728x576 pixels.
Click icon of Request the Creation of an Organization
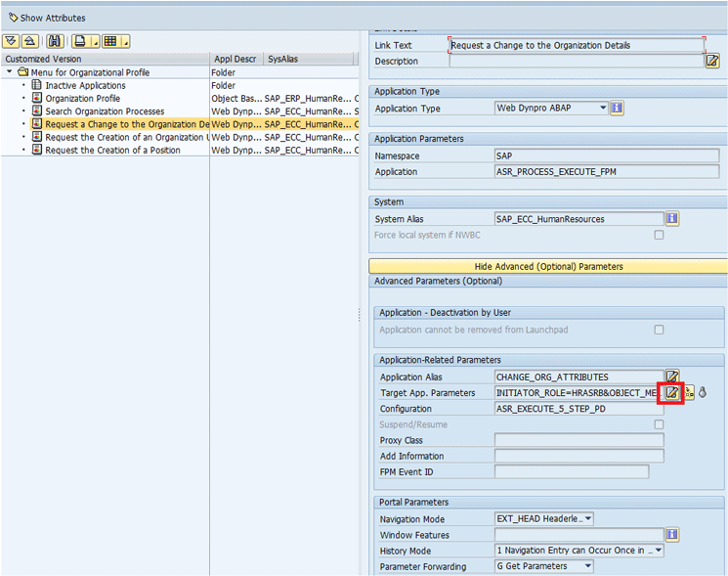(x=37, y=137)
